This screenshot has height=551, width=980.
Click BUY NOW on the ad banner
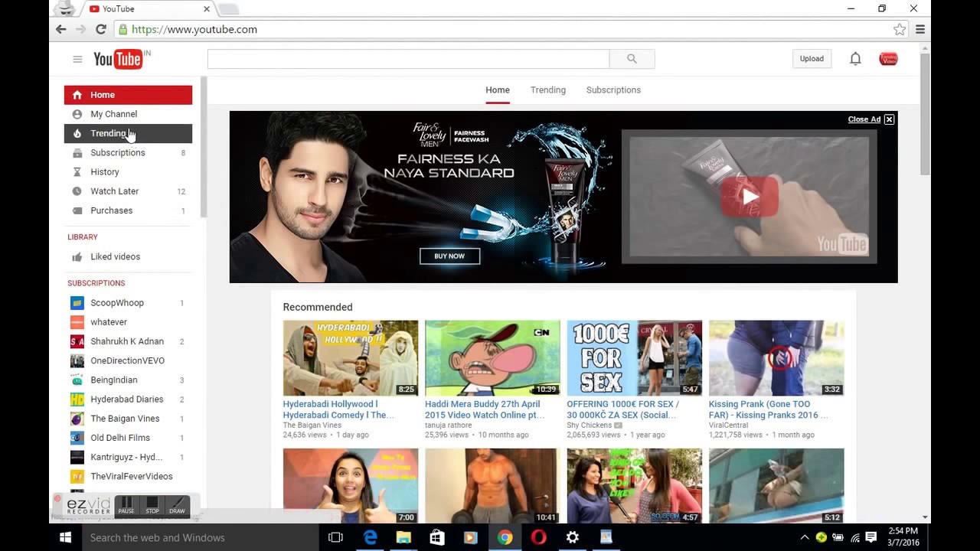(x=449, y=256)
